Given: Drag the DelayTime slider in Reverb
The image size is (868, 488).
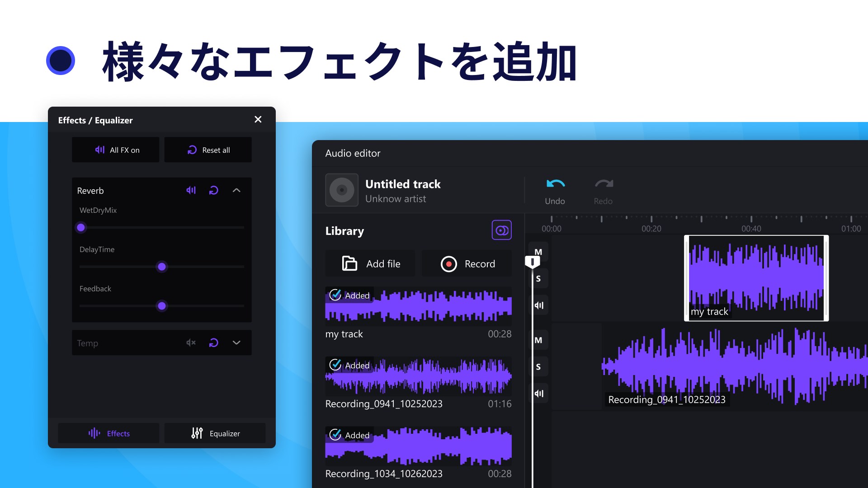Looking at the screenshot, I should tap(161, 266).
